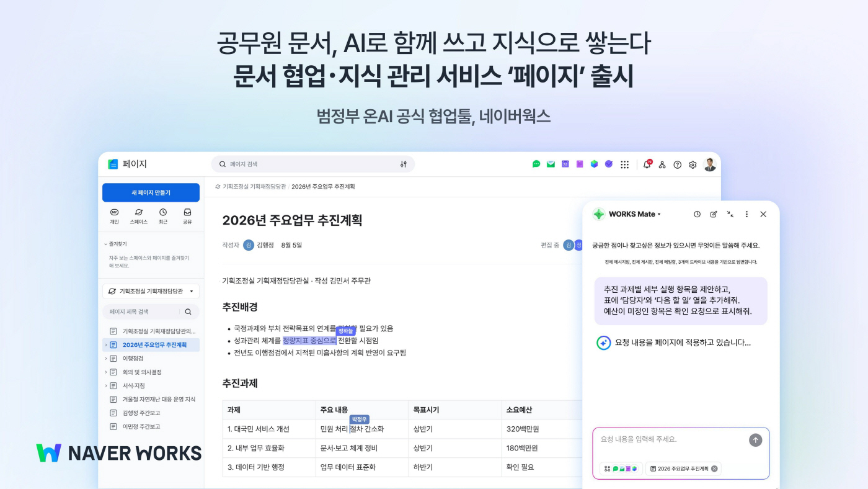Click the 2026년 주요업무 추진계획 breadcrumb

(x=323, y=186)
